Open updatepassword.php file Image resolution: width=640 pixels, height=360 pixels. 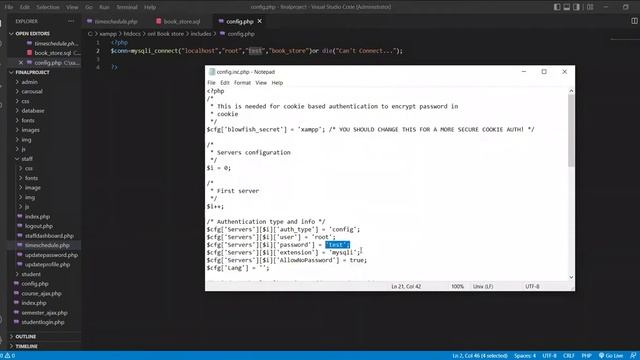point(51,255)
